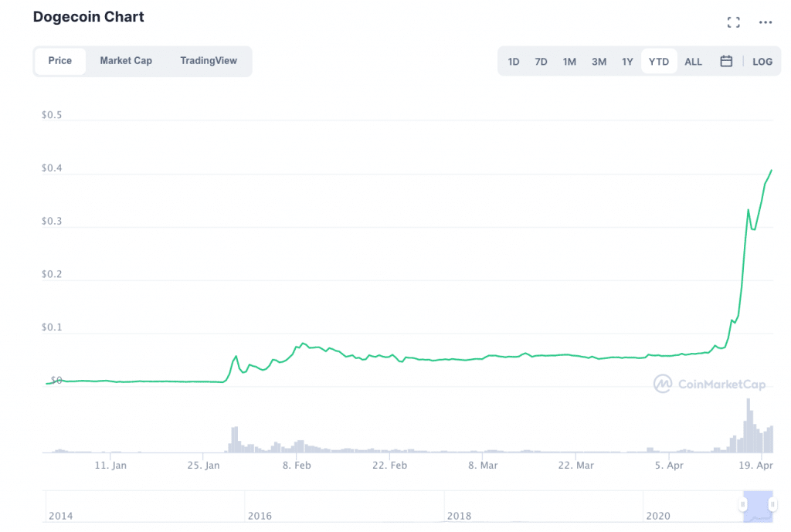Click the left handle of range slider
791x532 pixels.
click(x=742, y=505)
